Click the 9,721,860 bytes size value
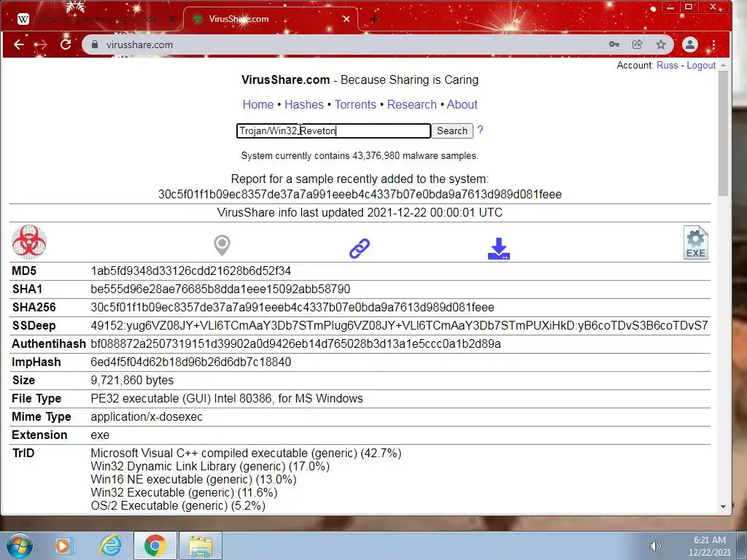 (132, 380)
